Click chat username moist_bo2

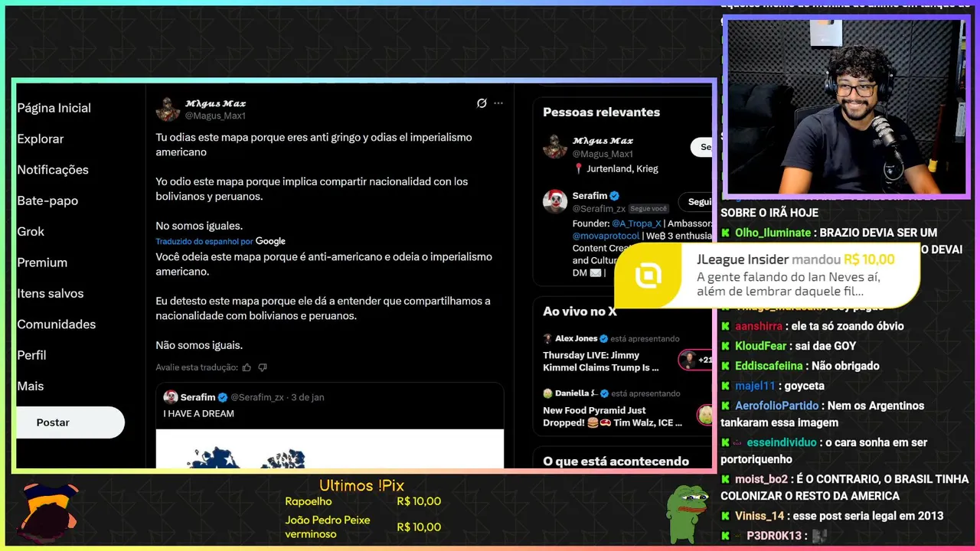[761, 479]
